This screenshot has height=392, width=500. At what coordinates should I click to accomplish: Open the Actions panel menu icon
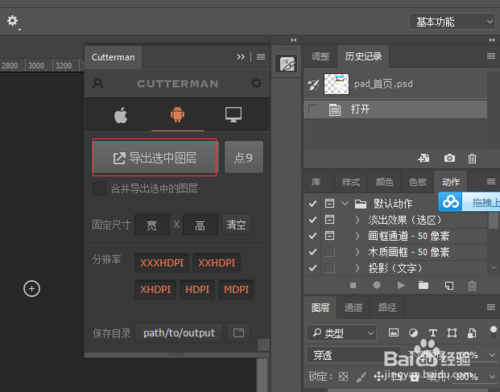click(x=491, y=182)
